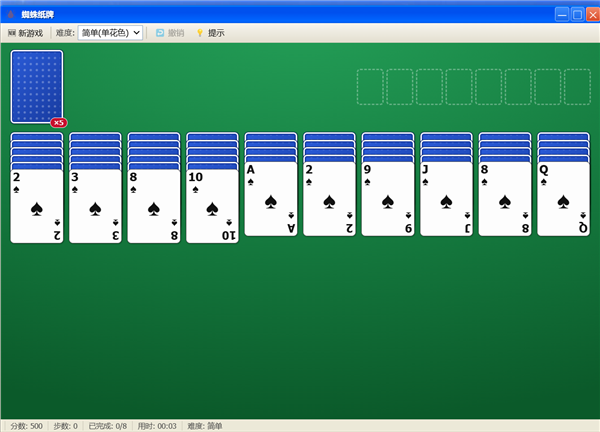
Task: Click the new game icon
Action: 12,33
